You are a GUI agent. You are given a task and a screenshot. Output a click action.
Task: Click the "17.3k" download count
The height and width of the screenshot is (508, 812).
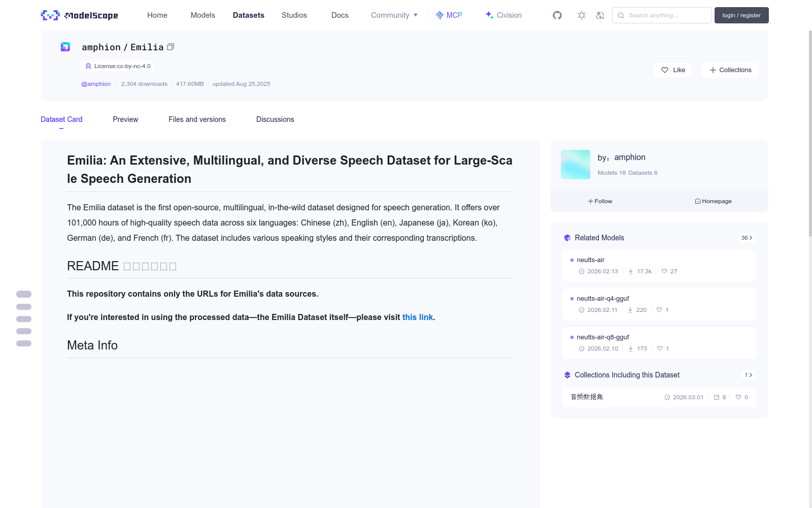pyautogui.click(x=645, y=271)
